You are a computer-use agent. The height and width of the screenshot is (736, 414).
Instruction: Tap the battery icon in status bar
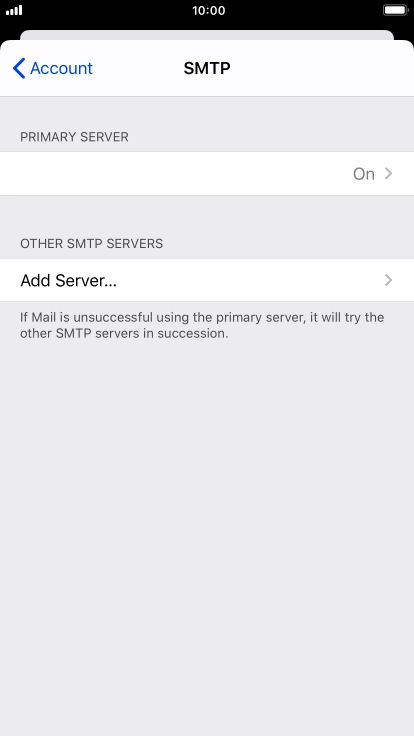[x=395, y=10]
